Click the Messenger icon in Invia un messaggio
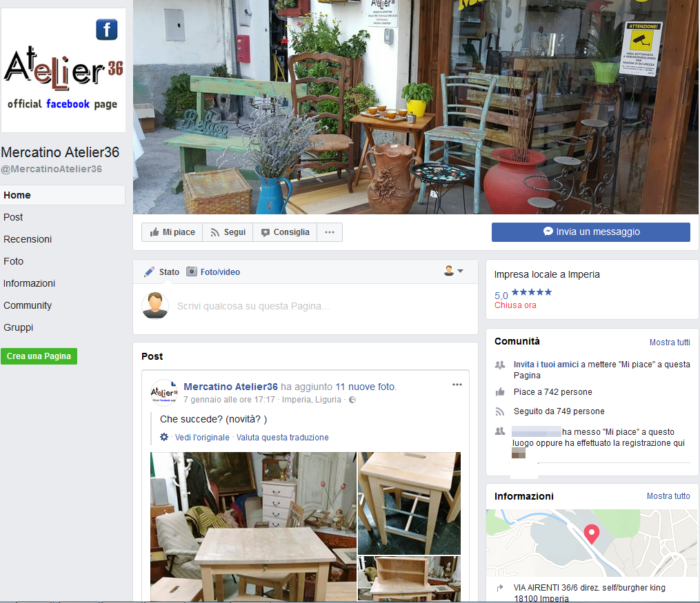 pos(548,232)
